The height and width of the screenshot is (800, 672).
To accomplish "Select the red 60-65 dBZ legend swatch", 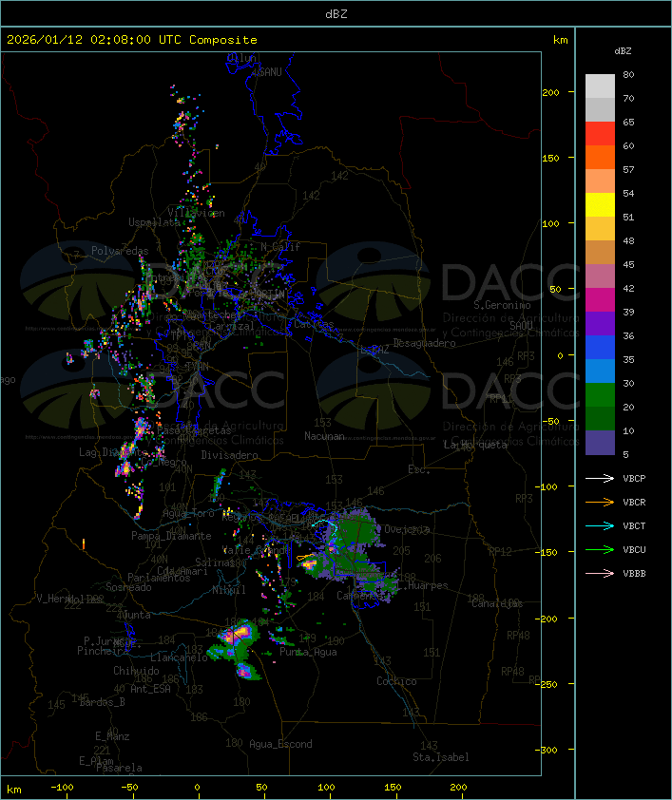I will [600, 134].
